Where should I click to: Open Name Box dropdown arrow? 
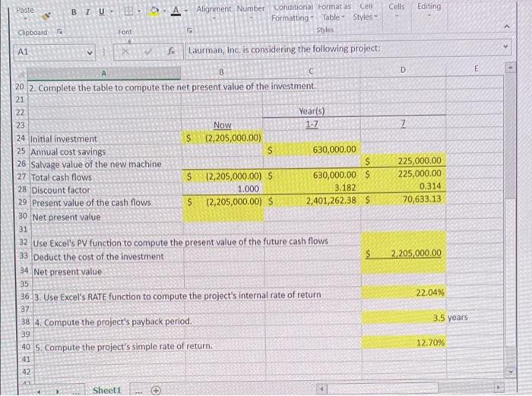coord(90,52)
